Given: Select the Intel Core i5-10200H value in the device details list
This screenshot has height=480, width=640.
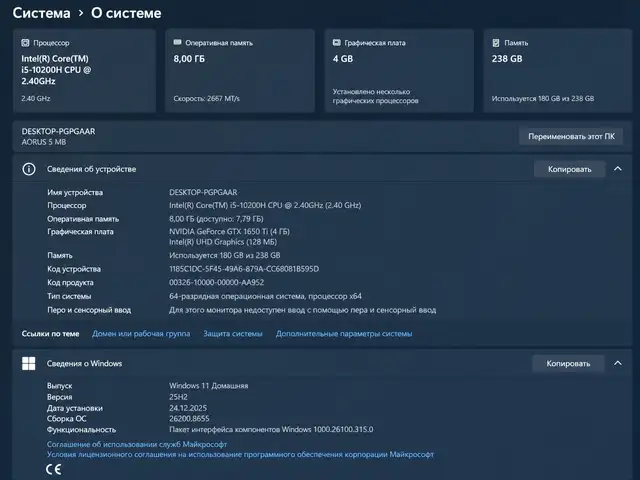Looking at the screenshot, I should click(265, 205).
